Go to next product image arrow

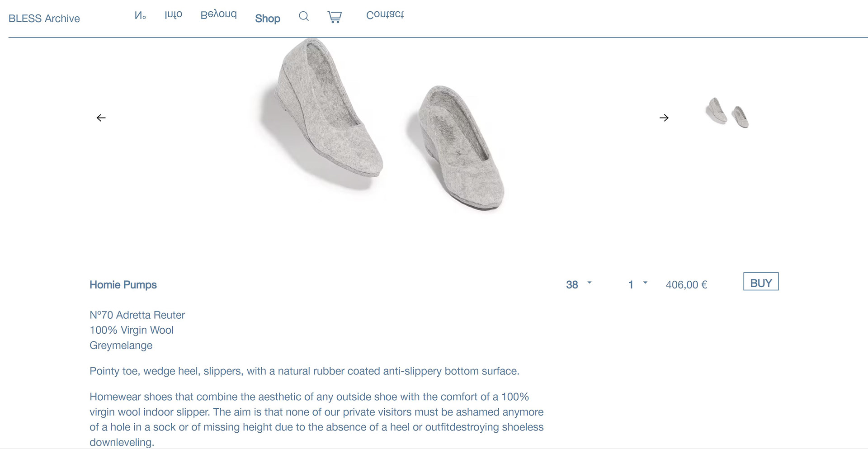664,118
